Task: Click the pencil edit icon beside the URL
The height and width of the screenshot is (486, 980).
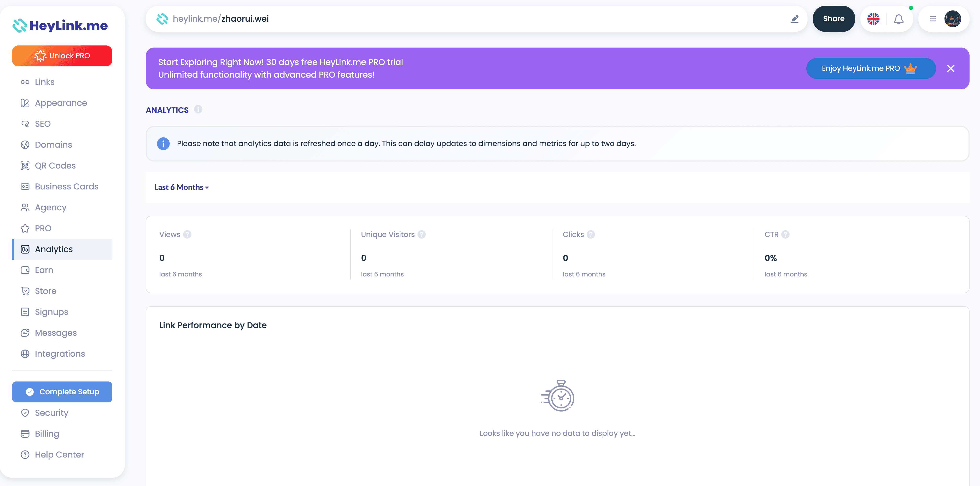Action: 794,19
